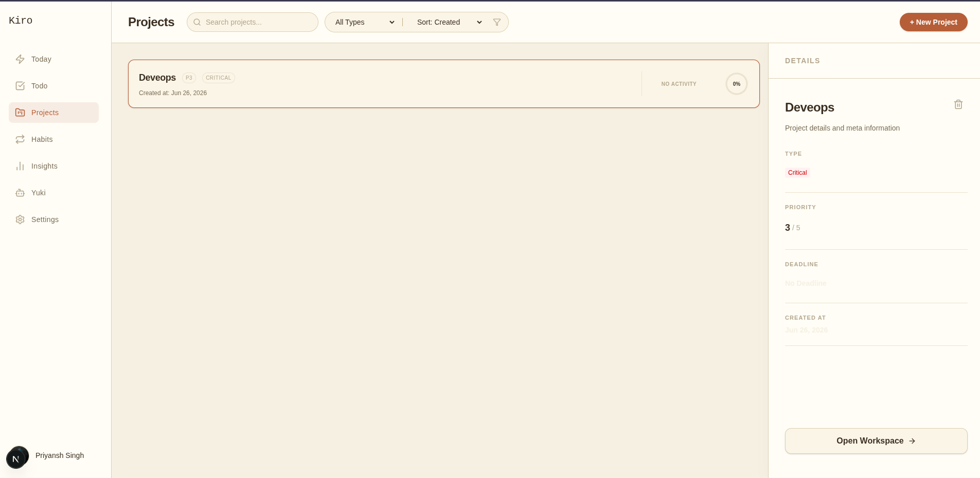Click "Created at: Jun 26, 2026" text

point(173,93)
